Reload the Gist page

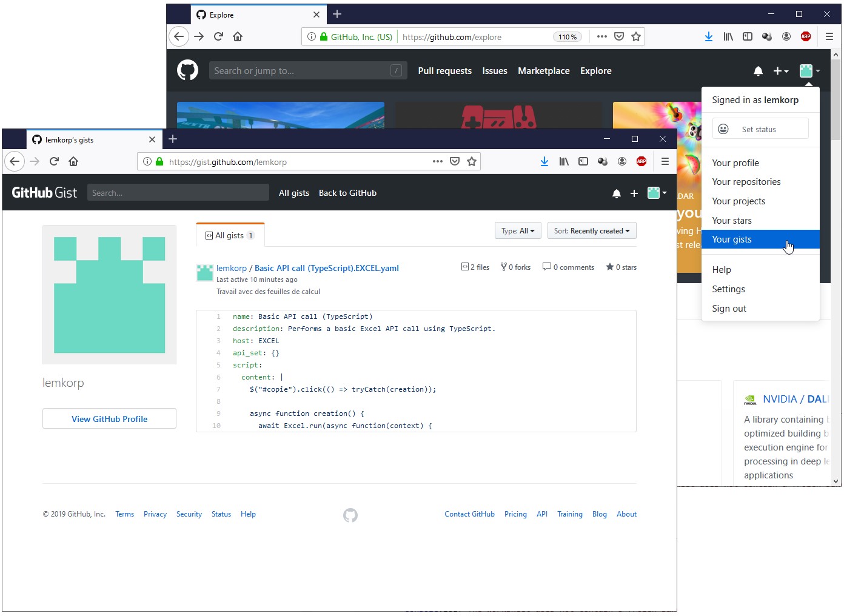click(54, 161)
